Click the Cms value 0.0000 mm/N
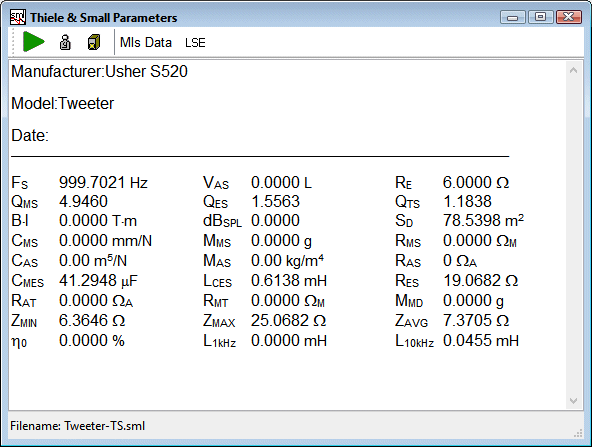Screen dimensions: 592x447 105,240
